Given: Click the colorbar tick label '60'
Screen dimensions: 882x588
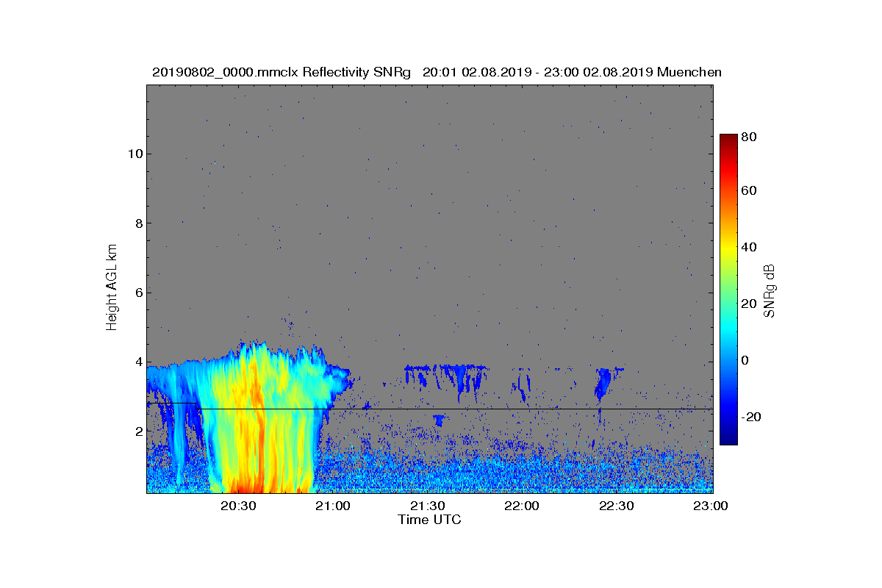Looking at the screenshot, I should tap(750, 191).
